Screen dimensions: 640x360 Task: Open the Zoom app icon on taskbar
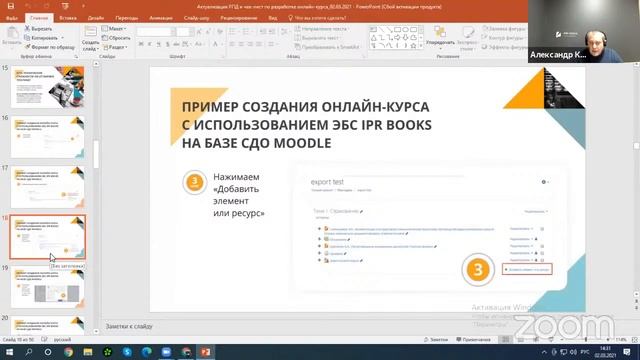pyautogui.click(x=166, y=352)
